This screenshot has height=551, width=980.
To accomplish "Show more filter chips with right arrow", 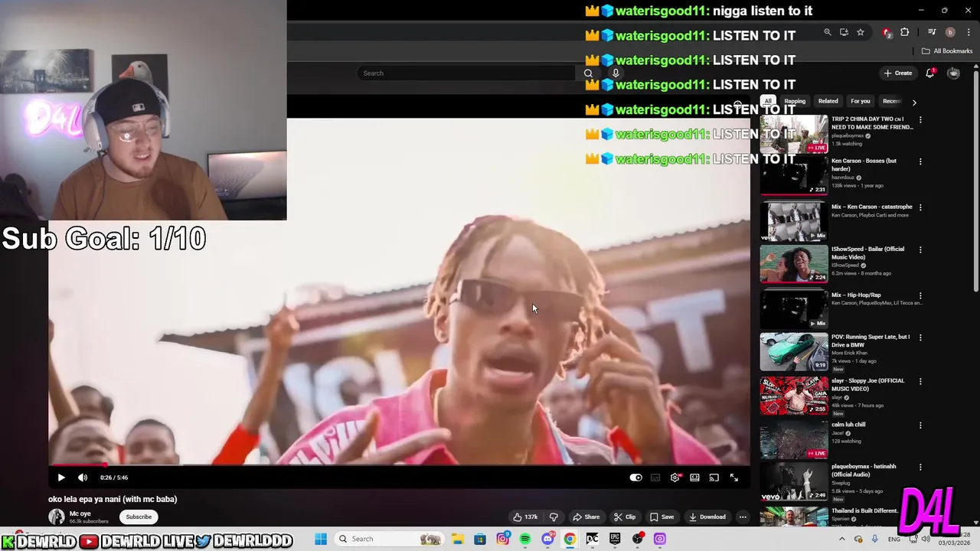I will [x=913, y=102].
